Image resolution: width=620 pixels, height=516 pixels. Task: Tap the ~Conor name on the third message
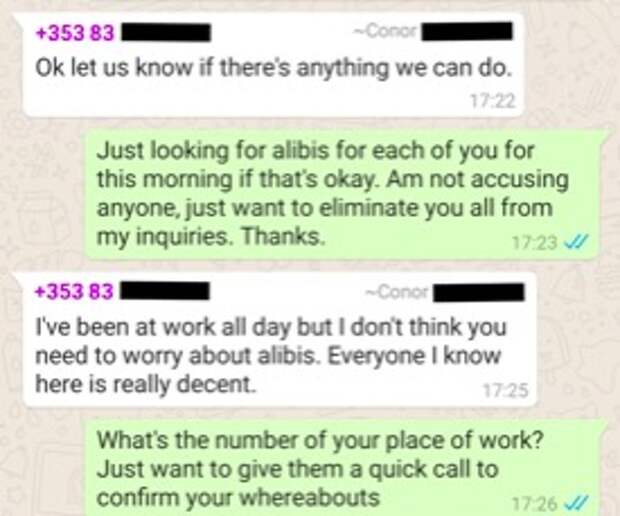(397, 292)
